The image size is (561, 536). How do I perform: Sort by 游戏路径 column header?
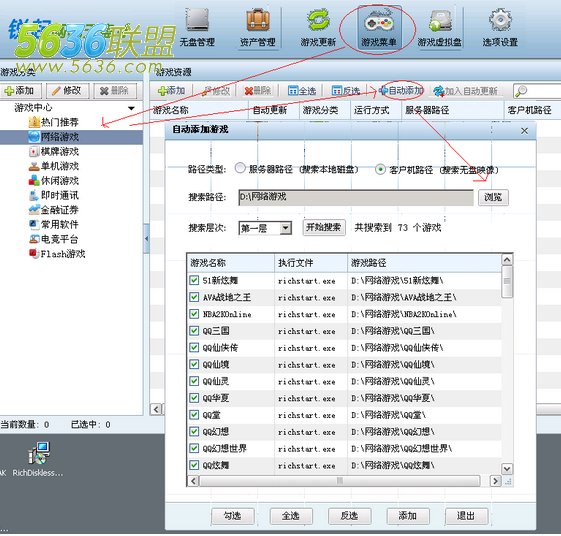(424, 263)
